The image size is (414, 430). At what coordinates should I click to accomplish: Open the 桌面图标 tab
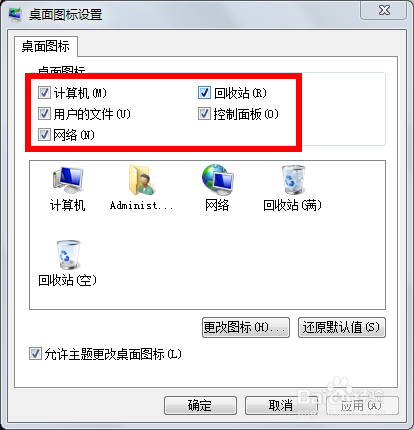[x=46, y=46]
